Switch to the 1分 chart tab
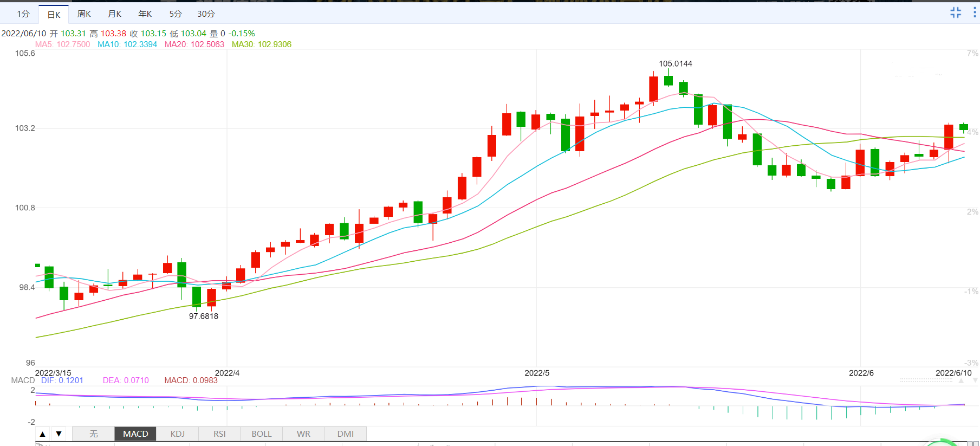The height and width of the screenshot is (446, 980). (x=23, y=14)
